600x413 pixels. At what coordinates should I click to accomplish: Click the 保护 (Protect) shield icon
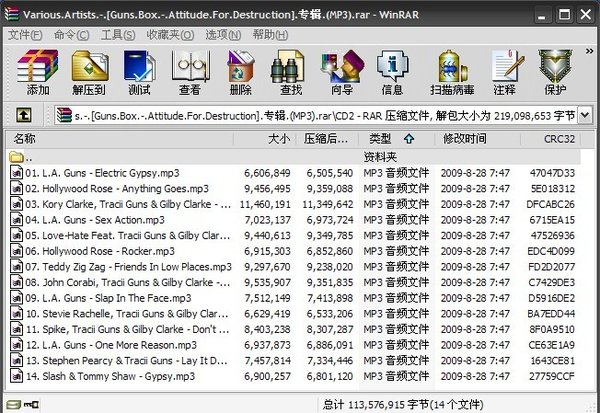tap(555, 72)
